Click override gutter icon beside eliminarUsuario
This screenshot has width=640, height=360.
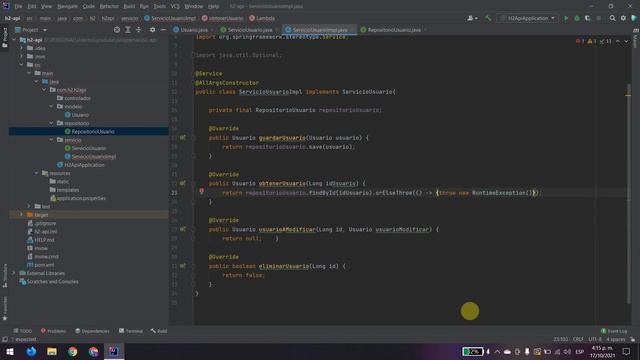click(183, 266)
